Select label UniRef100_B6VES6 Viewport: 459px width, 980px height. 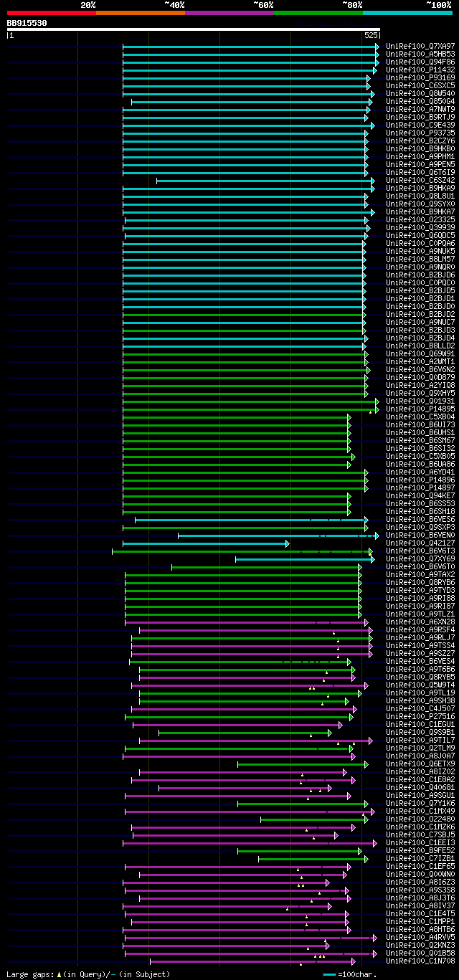coord(420,519)
